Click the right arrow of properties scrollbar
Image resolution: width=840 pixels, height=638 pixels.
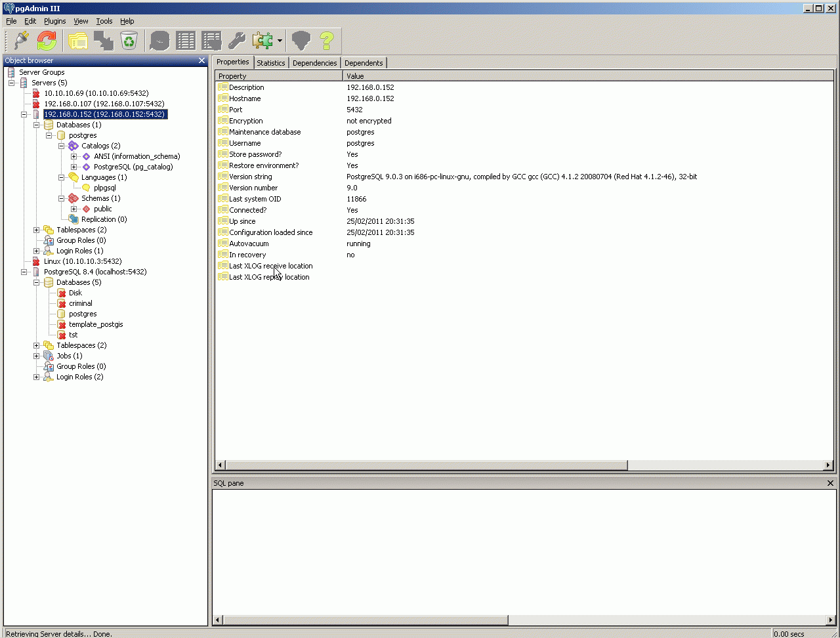[828, 465]
